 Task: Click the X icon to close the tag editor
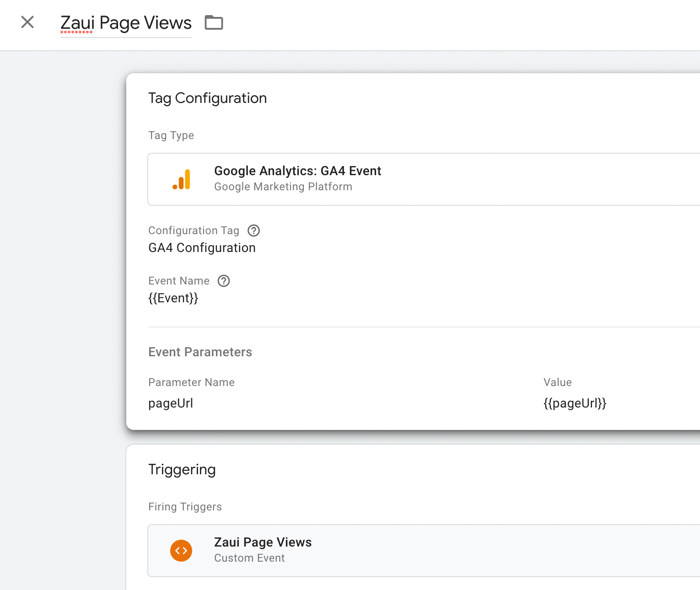[x=27, y=22]
